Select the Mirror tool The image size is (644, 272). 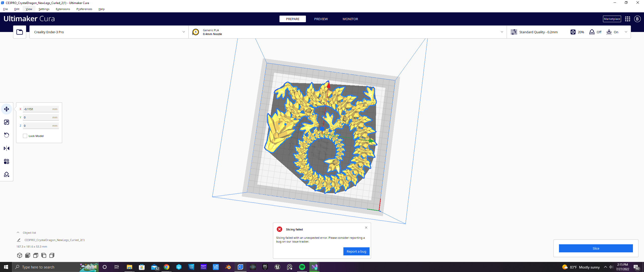pyautogui.click(x=6, y=148)
